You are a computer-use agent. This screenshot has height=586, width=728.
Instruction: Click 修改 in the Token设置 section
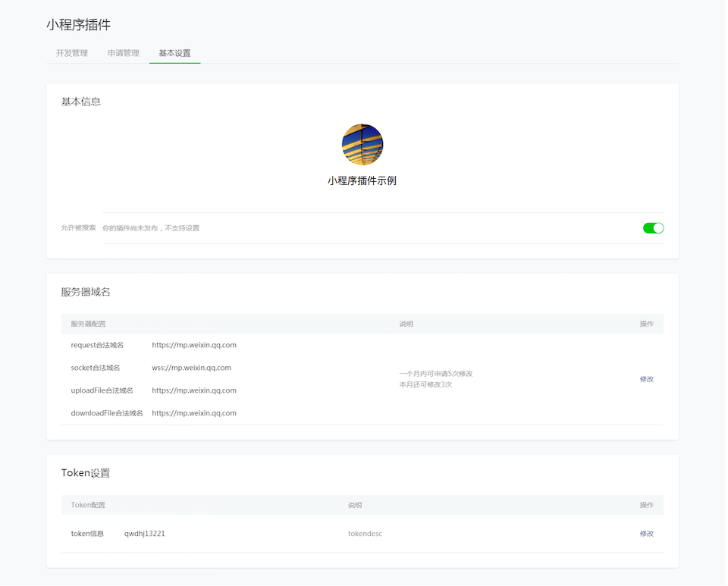[x=646, y=533]
